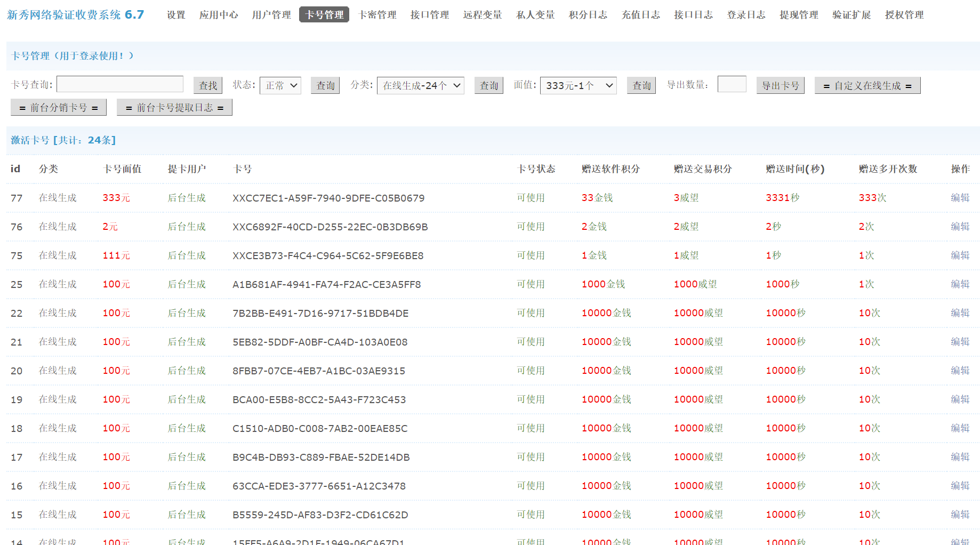Viewport: 980px width, 545px height.
Task: Open the 分类 dropdown
Action: coord(421,85)
